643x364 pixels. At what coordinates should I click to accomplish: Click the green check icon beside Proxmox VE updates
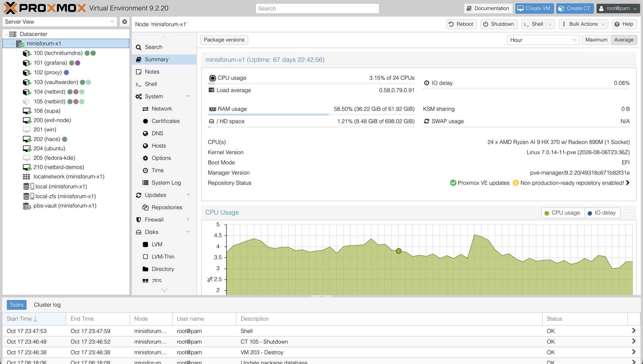tap(453, 183)
